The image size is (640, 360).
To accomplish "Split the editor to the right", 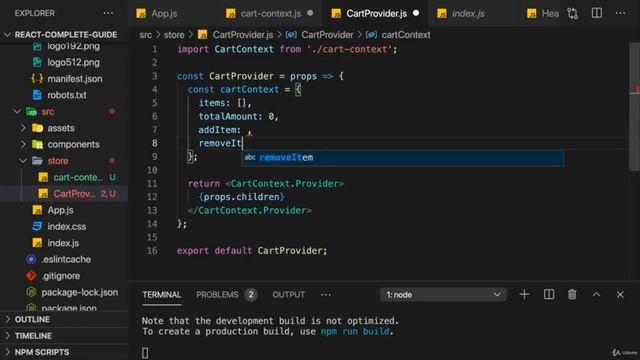I will point(597,13).
